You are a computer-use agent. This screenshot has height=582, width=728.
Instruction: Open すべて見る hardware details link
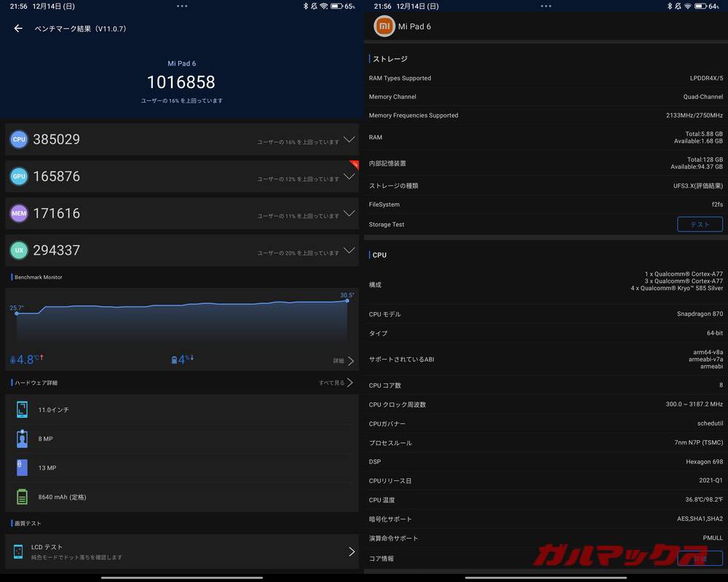336,383
